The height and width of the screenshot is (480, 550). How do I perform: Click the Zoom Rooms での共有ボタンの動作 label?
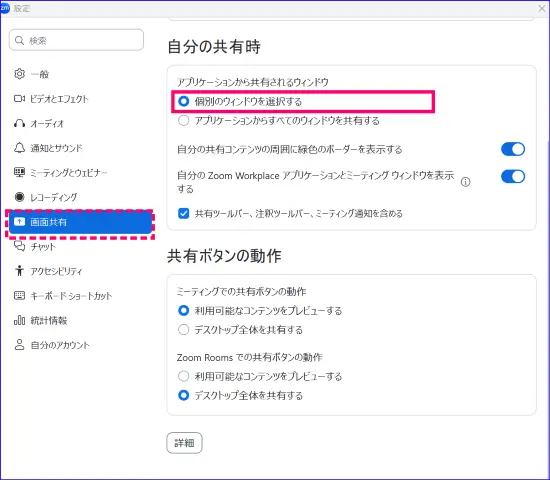pos(249,357)
